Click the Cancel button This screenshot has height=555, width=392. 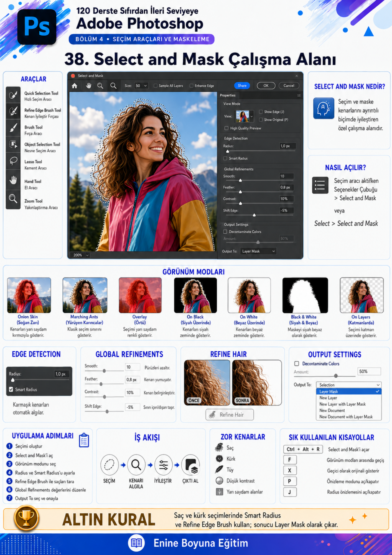click(x=289, y=86)
